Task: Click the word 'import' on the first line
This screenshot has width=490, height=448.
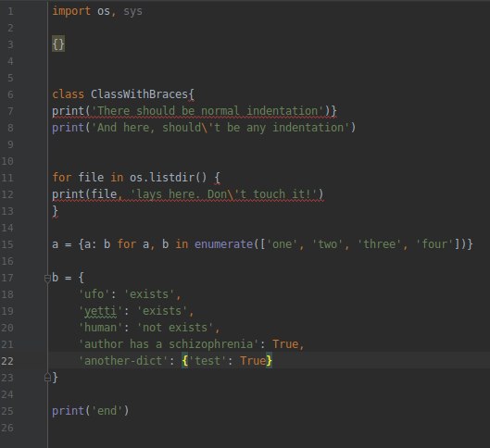Action: [71, 11]
